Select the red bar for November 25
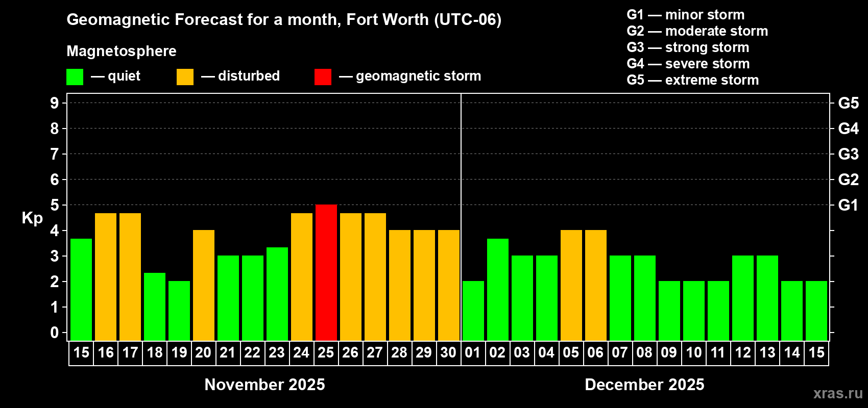This screenshot has width=868, height=408. point(326,272)
